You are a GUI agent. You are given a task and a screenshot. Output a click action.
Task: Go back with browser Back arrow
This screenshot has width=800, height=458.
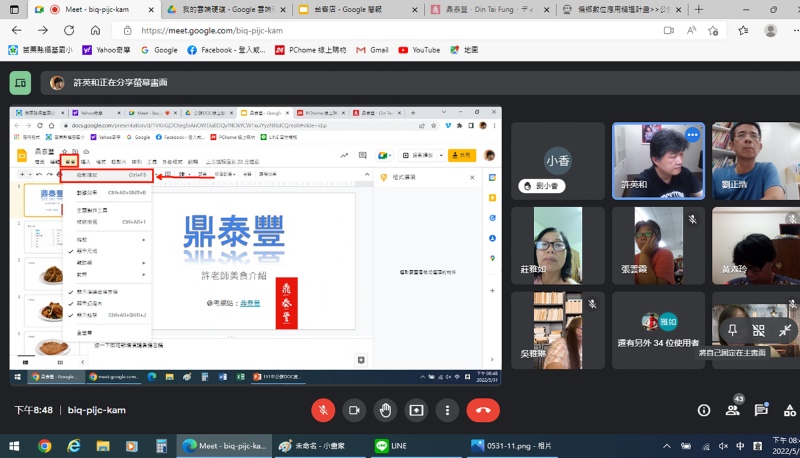17,31
